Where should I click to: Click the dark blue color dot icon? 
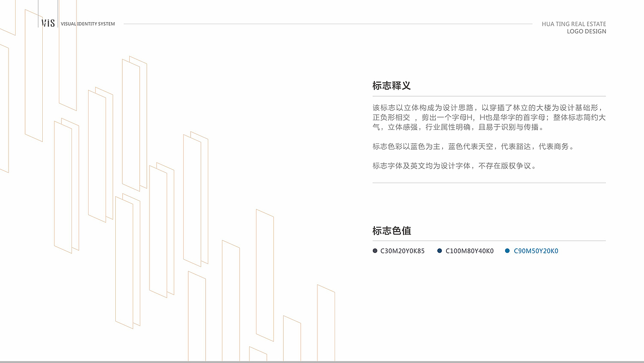tap(439, 250)
